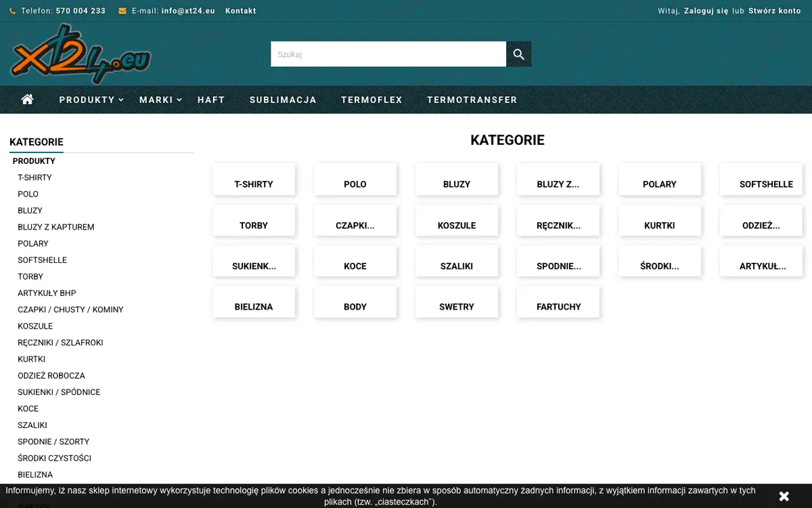Select KURTKI in the sidebar list
This screenshot has height=508, width=812.
(31, 359)
